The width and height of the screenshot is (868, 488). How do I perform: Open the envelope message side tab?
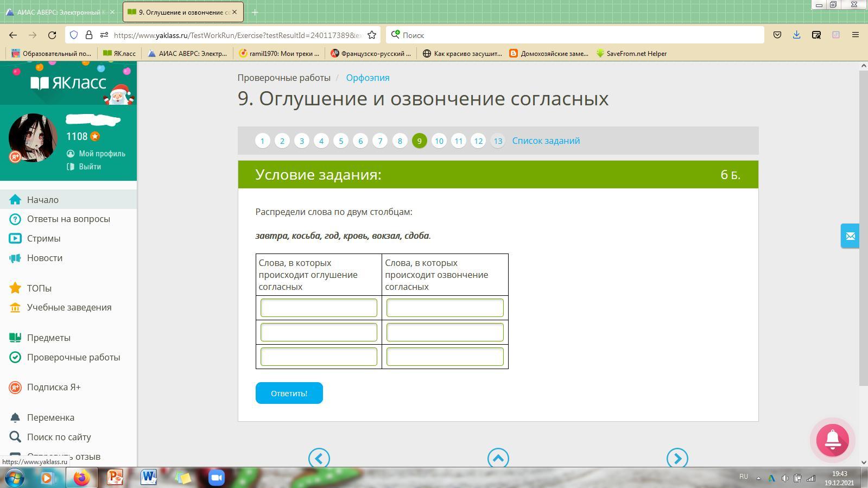coord(850,236)
